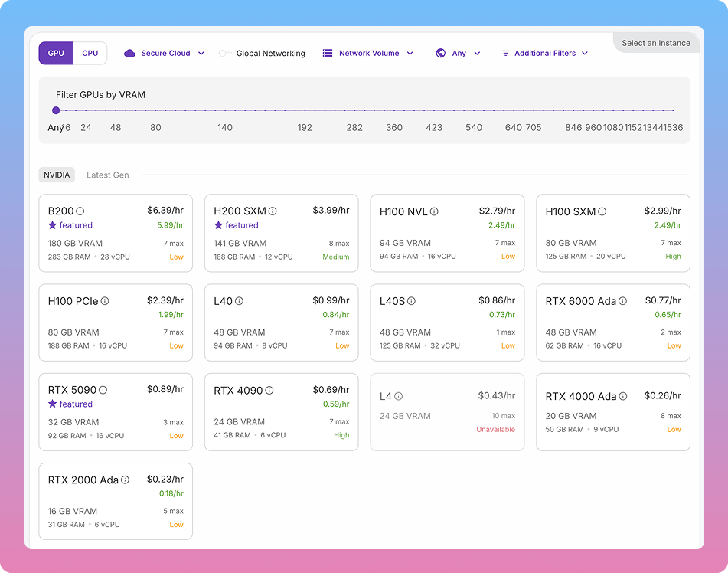Select the H200 SXM GPU card

282,233
